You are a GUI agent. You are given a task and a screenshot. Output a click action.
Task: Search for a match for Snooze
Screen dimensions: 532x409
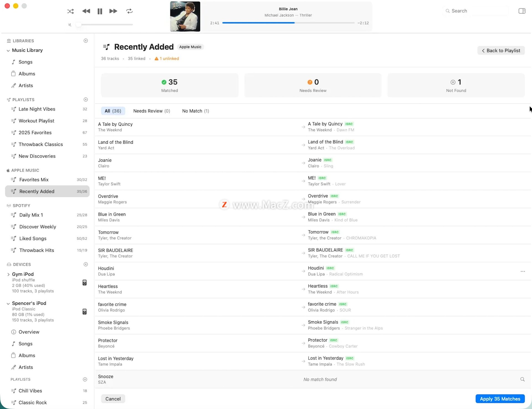coord(523,379)
